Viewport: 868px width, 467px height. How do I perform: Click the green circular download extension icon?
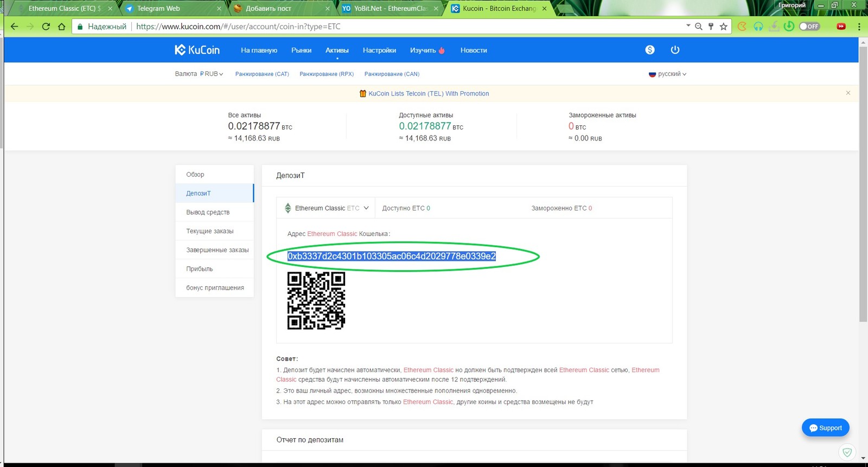click(789, 26)
